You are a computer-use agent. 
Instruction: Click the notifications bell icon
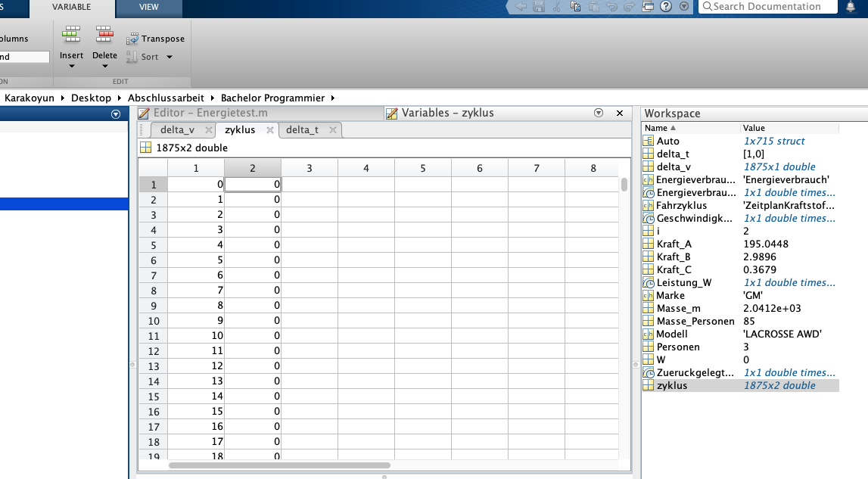tap(851, 7)
